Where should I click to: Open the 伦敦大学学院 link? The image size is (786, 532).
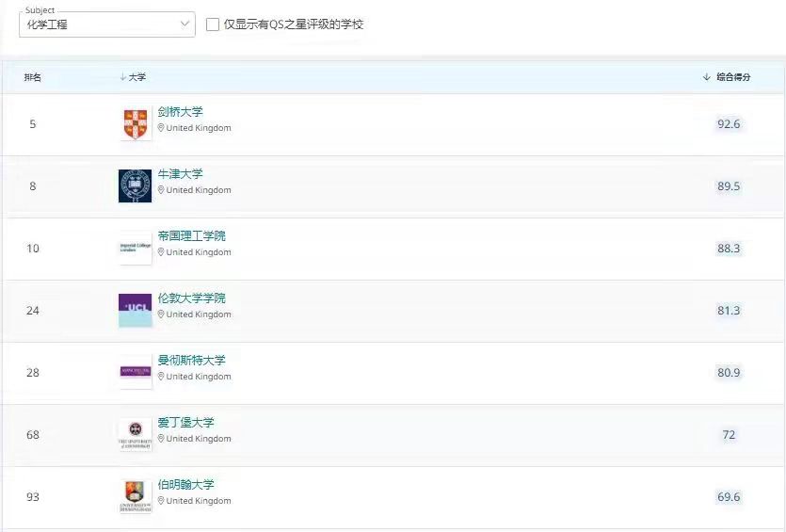click(x=191, y=298)
